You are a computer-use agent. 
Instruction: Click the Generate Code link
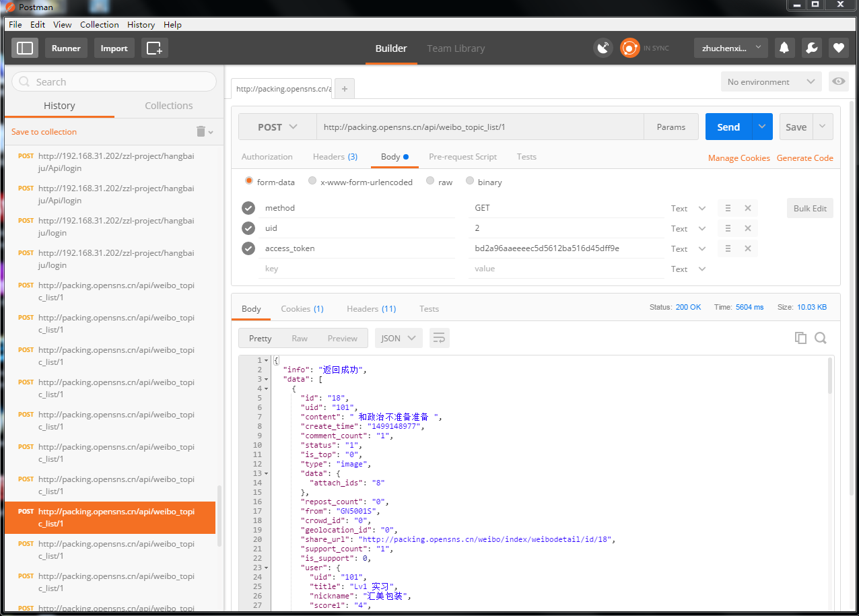805,158
